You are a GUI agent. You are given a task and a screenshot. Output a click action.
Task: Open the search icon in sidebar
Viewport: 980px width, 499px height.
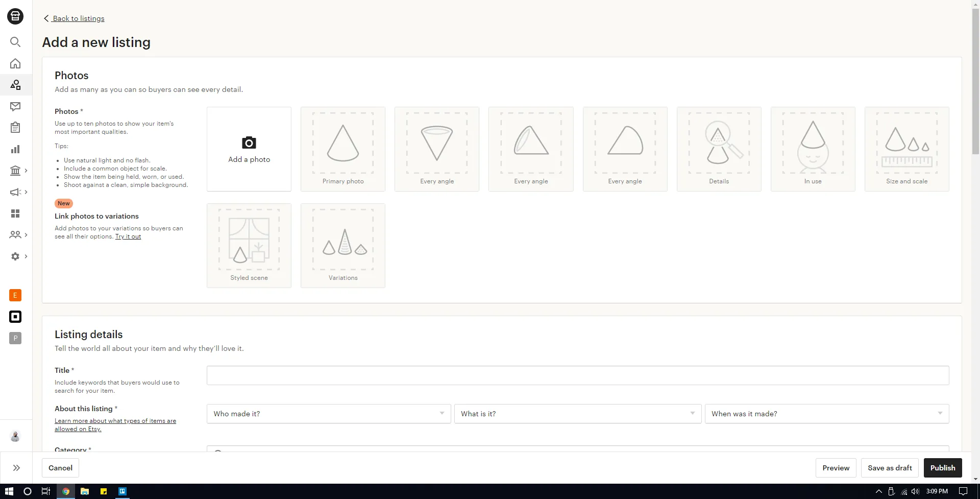[15, 42]
